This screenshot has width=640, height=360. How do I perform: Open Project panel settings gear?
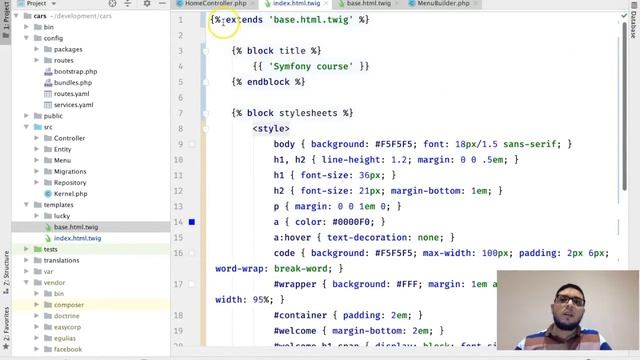(x=147, y=3)
